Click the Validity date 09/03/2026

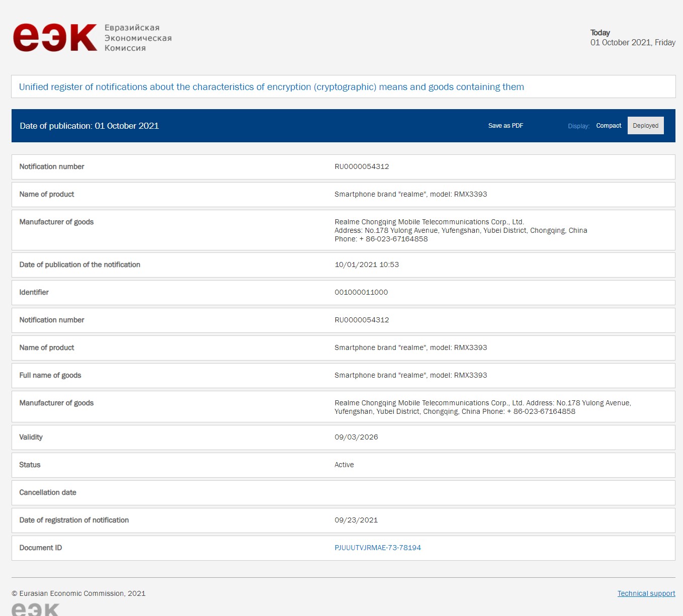(357, 437)
